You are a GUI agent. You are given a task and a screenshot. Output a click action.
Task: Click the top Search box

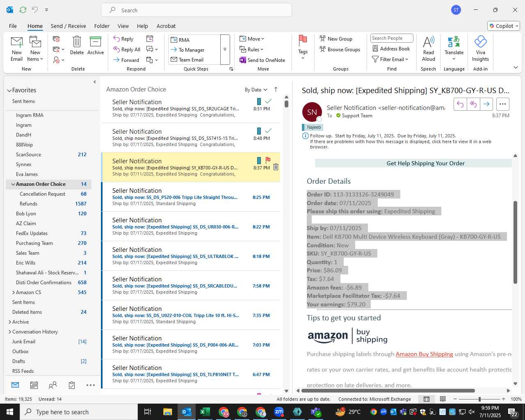click(x=196, y=10)
